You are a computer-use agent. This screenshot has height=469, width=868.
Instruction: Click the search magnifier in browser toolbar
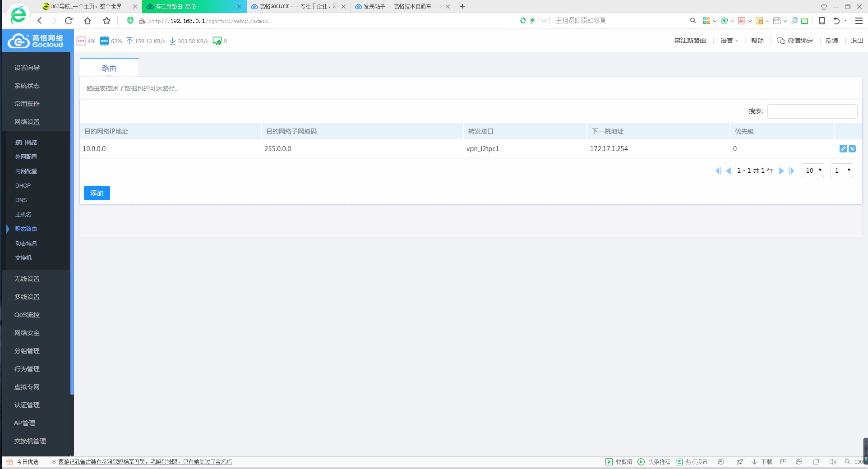coord(693,20)
